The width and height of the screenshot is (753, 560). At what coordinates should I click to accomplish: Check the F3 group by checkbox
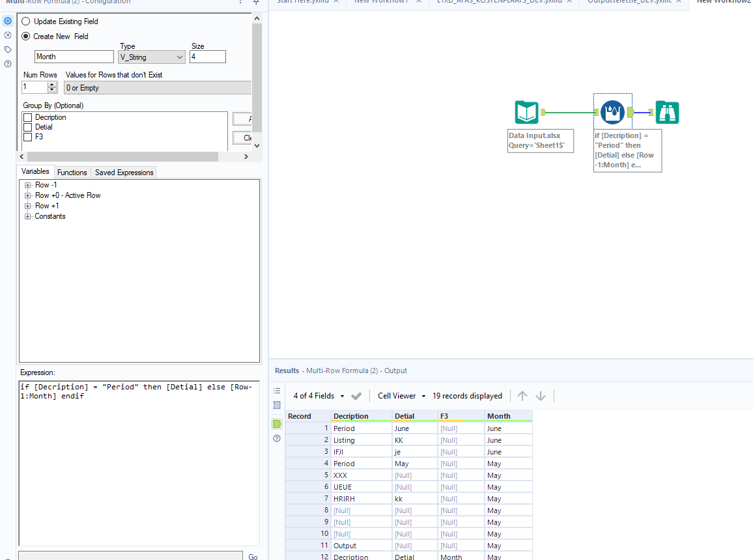coord(27,137)
